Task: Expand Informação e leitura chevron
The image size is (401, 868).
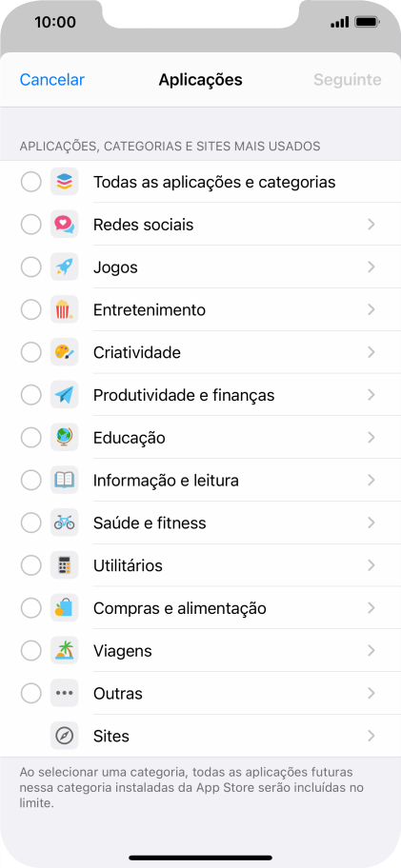Action: pos(371,480)
